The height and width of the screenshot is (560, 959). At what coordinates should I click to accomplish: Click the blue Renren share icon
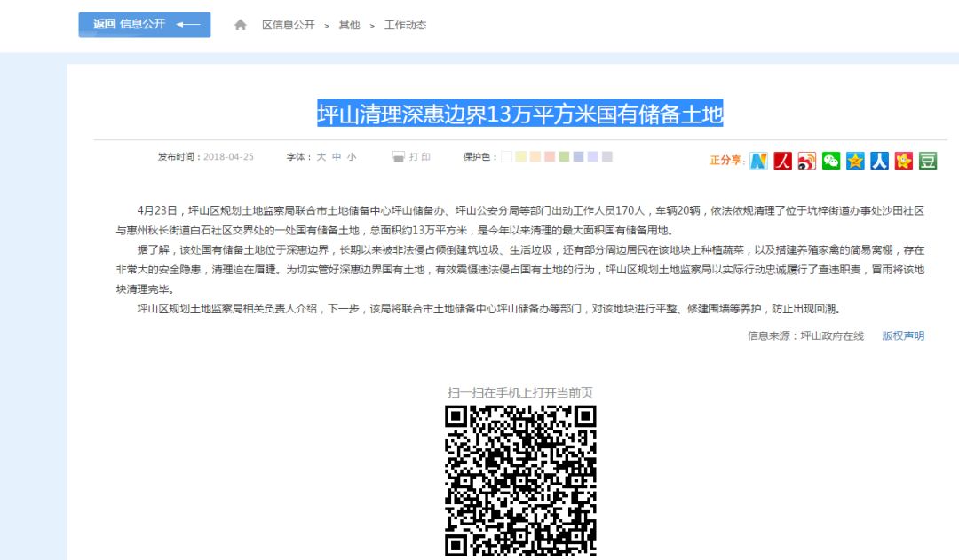[x=879, y=161]
